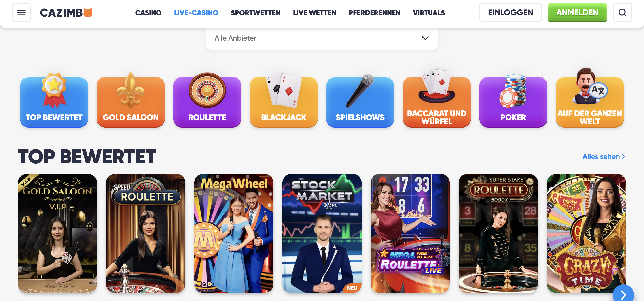Open the Blackjack cards category tile
The height and width of the screenshot is (301, 644).
284,100
